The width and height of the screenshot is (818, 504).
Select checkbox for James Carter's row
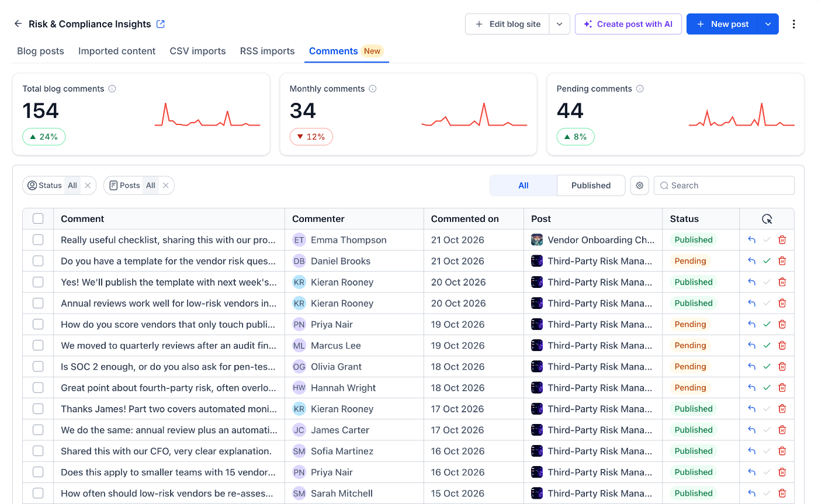click(x=38, y=430)
